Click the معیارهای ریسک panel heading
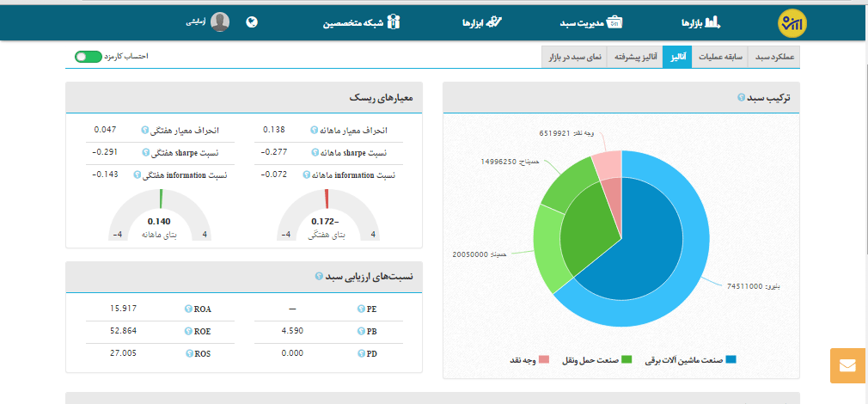The height and width of the screenshot is (404, 868). click(x=382, y=98)
